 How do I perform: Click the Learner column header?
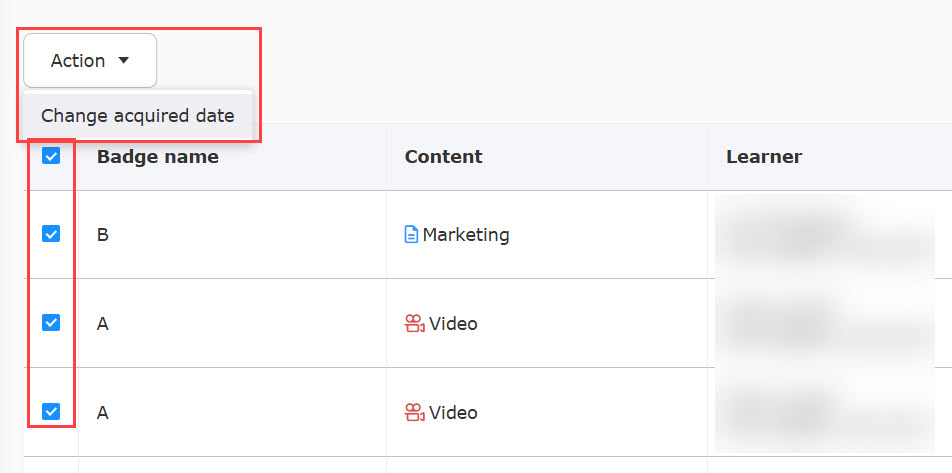(763, 156)
